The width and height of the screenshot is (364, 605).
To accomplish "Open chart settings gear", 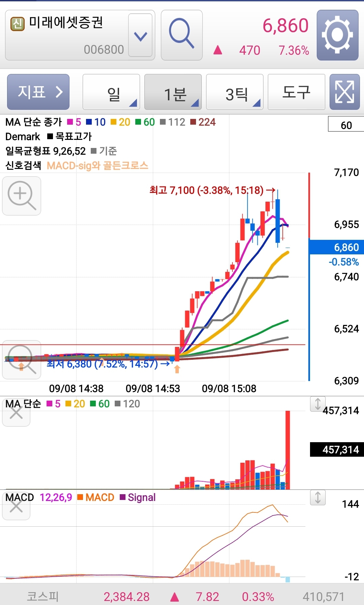I will pos(337,35).
